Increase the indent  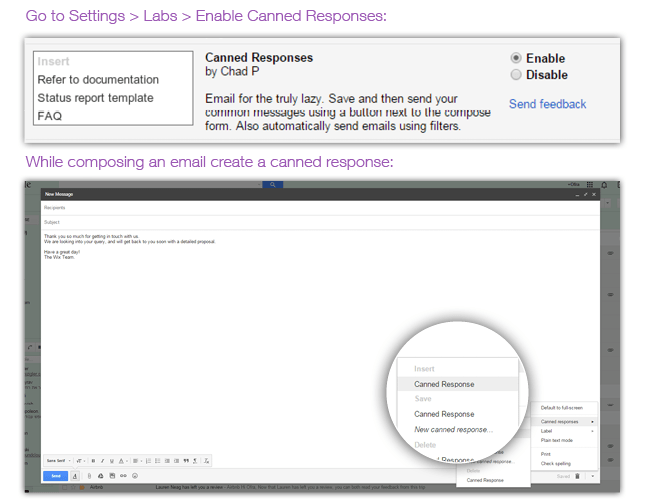click(x=177, y=461)
